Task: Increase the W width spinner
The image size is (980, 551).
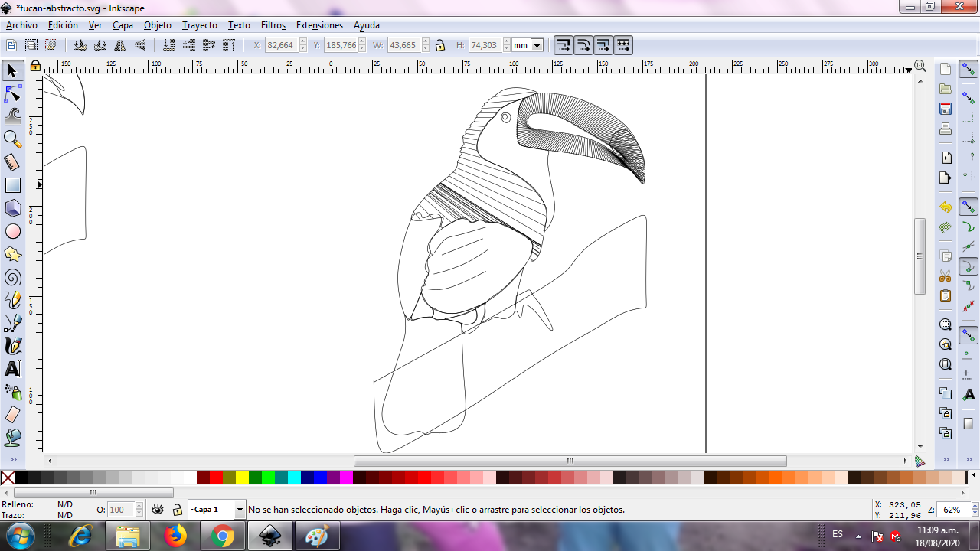Action: (425, 42)
